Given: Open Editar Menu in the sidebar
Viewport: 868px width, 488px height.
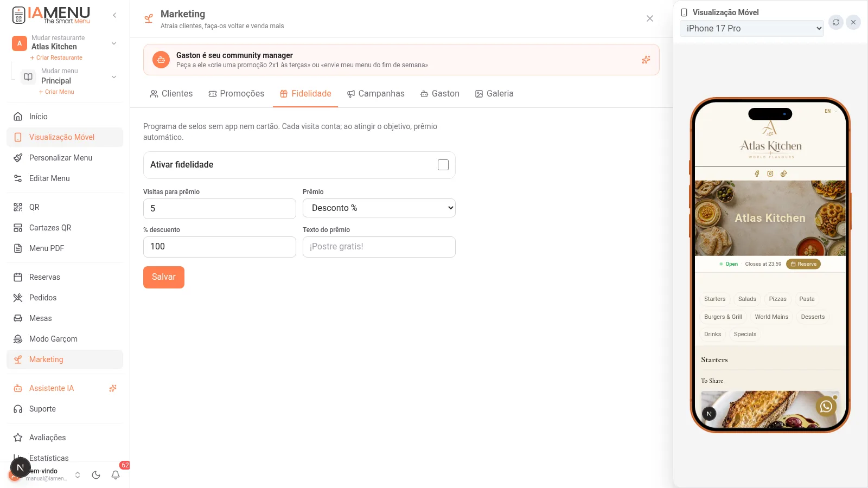Looking at the screenshot, I should pos(65,178).
